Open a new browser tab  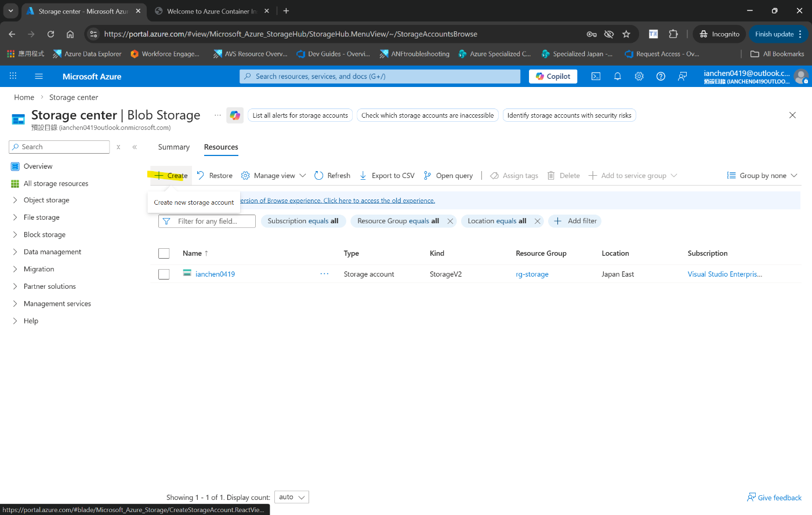tap(286, 11)
